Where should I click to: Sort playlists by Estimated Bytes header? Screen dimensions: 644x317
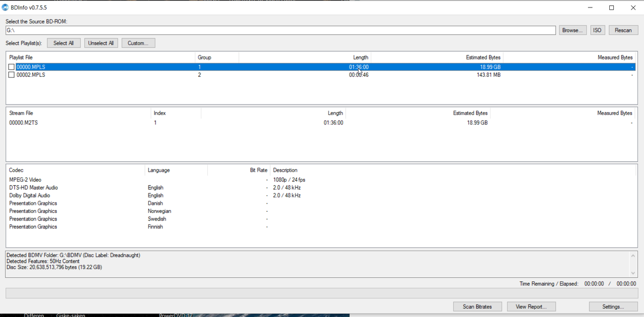(437, 57)
